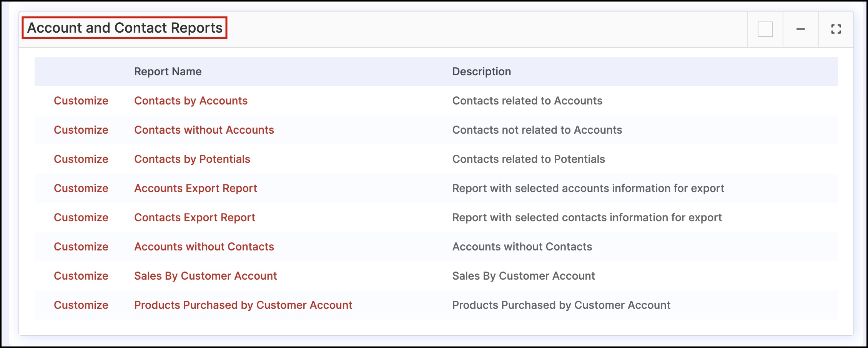Expand the reports panel to fullscreen
This screenshot has width=868, height=348.
(836, 29)
